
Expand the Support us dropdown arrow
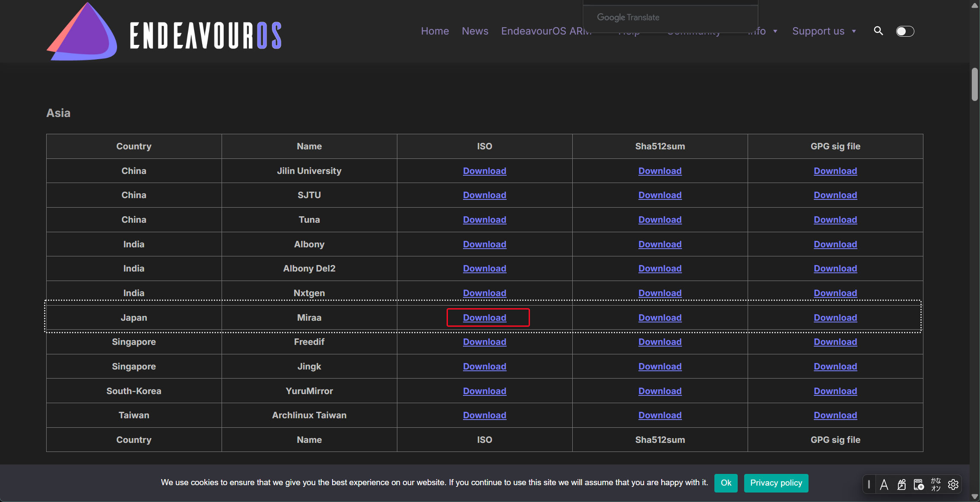(854, 31)
